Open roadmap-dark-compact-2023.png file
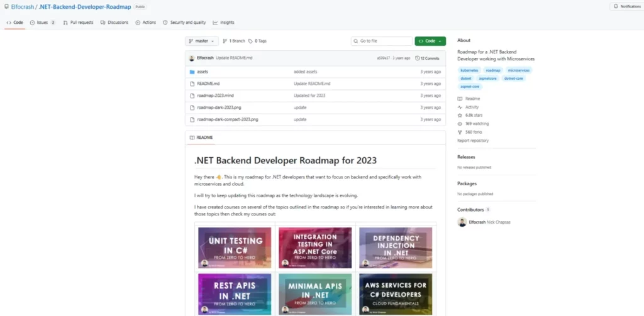644x316 pixels. pos(228,119)
